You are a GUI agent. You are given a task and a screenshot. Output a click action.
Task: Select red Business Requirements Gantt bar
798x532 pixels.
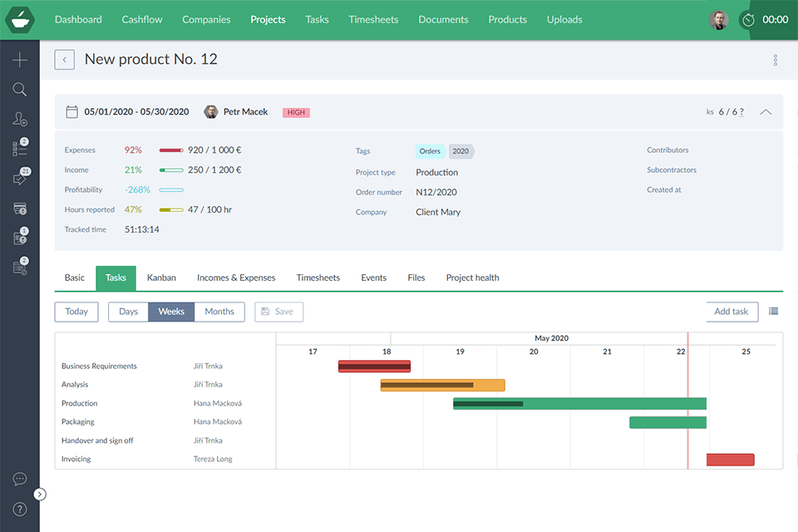tap(375, 366)
